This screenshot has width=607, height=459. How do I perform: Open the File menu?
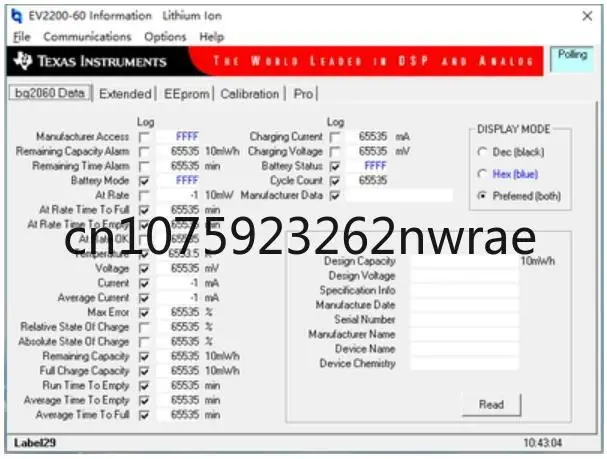pyautogui.click(x=21, y=37)
